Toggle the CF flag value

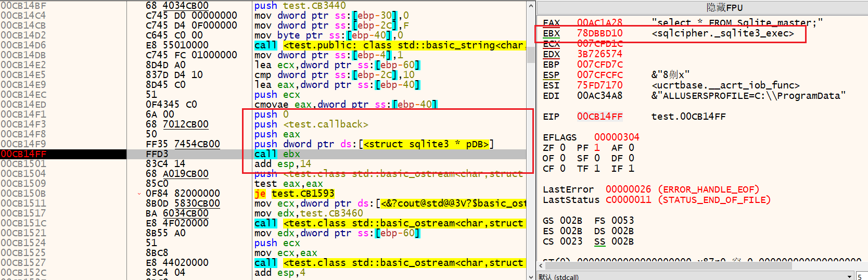[x=563, y=169]
